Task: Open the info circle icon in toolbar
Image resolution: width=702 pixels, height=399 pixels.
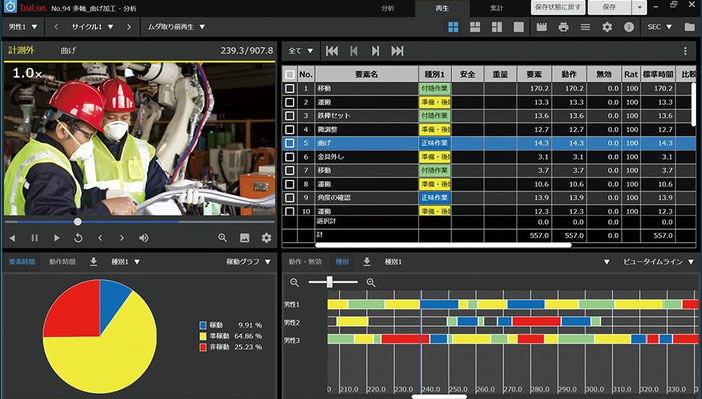Action: tap(629, 27)
